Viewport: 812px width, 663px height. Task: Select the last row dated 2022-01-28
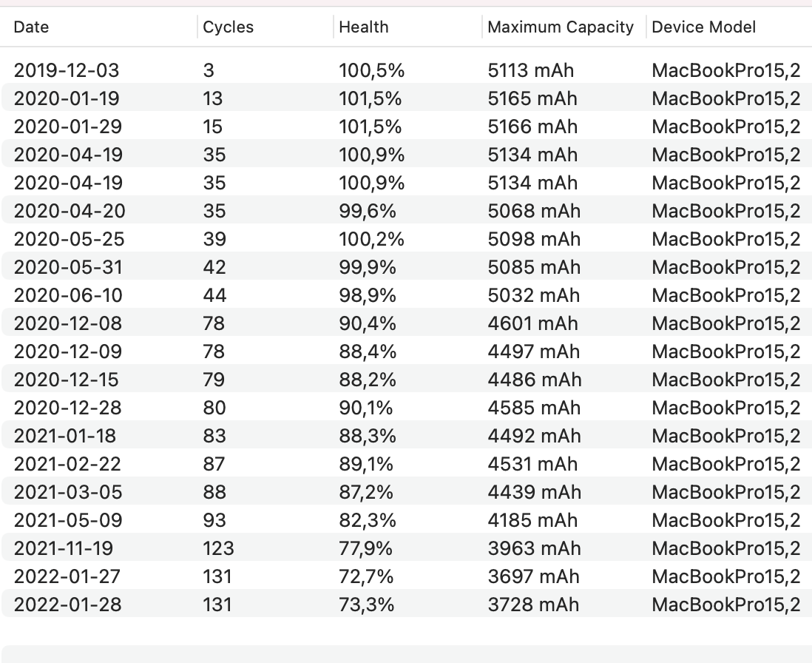407,605
